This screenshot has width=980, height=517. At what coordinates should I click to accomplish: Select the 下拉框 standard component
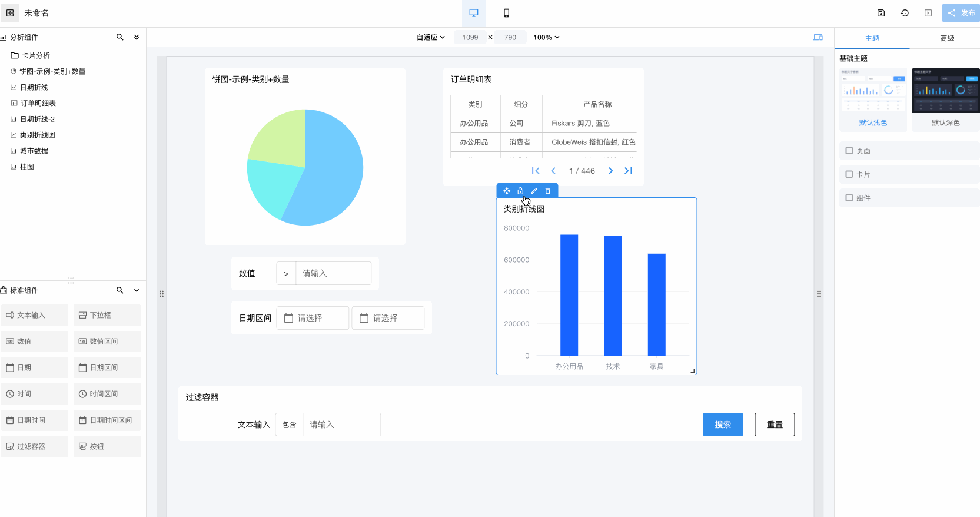coord(107,315)
